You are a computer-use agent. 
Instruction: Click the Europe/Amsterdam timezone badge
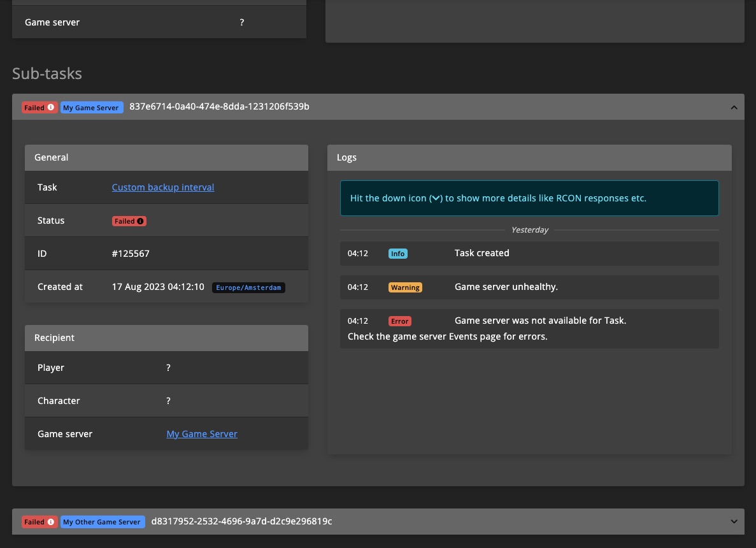[x=248, y=287]
